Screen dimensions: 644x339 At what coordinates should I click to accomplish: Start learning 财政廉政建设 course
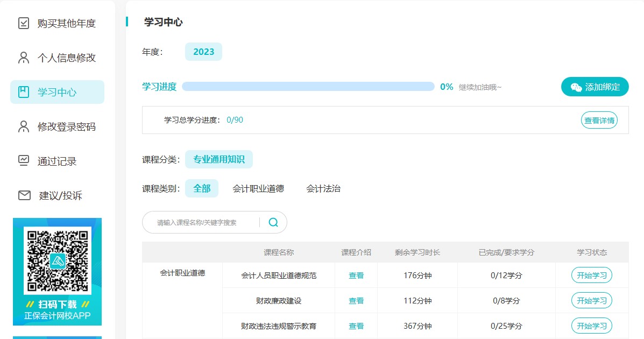591,301
